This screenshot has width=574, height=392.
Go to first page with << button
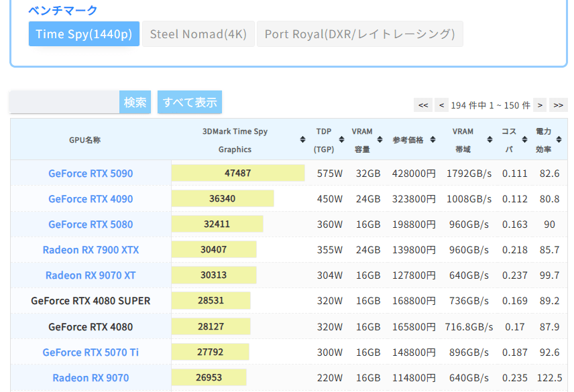pyautogui.click(x=423, y=105)
